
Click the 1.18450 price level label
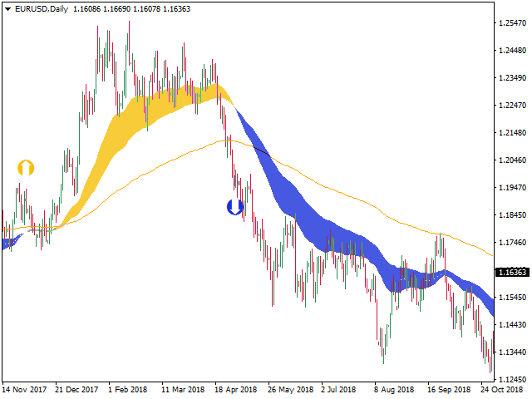coord(512,215)
